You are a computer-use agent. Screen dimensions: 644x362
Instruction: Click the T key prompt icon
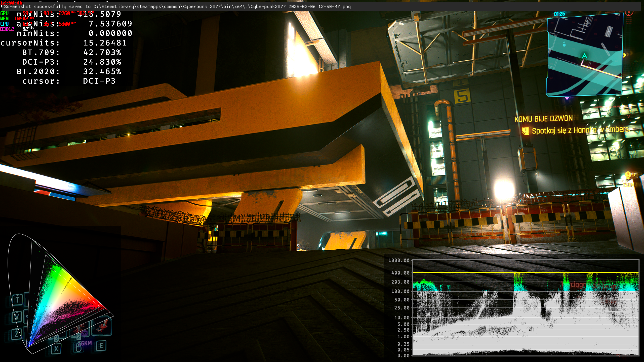[18, 300]
